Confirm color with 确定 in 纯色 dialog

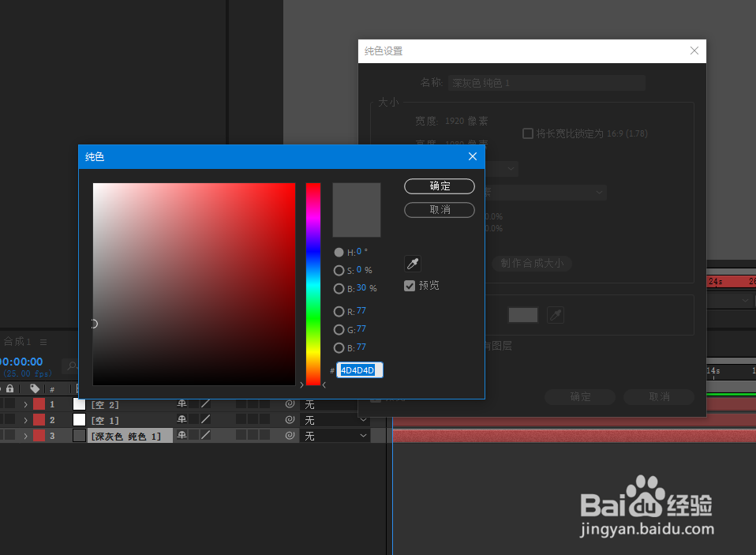pyautogui.click(x=440, y=186)
